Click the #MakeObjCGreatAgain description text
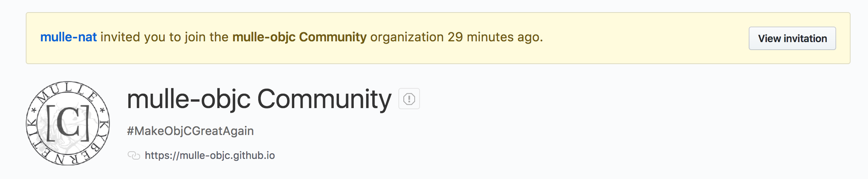The width and height of the screenshot is (868, 179). coord(190,131)
